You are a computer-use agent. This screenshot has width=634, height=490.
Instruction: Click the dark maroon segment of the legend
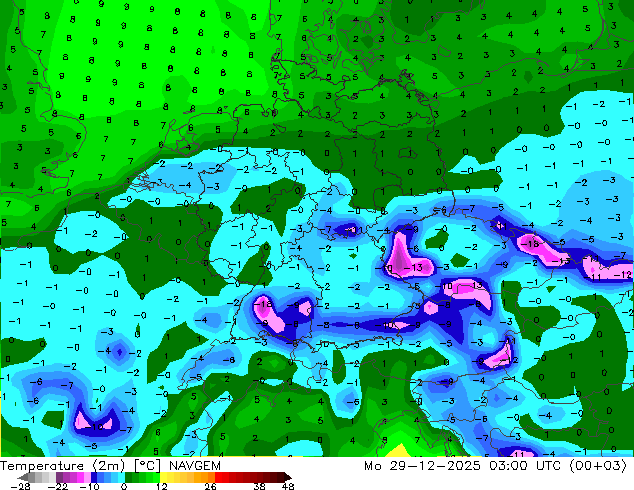pos(281,477)
